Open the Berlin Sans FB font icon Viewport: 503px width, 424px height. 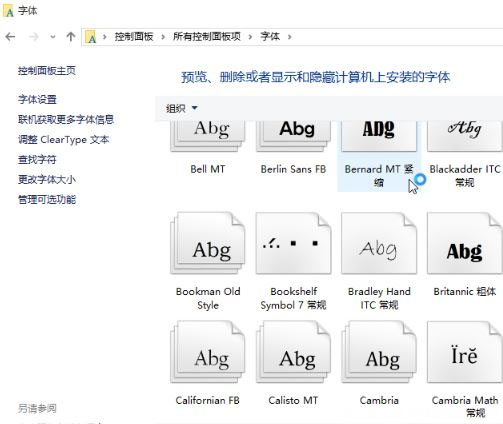pyautogui.click(x=293, y=136)
